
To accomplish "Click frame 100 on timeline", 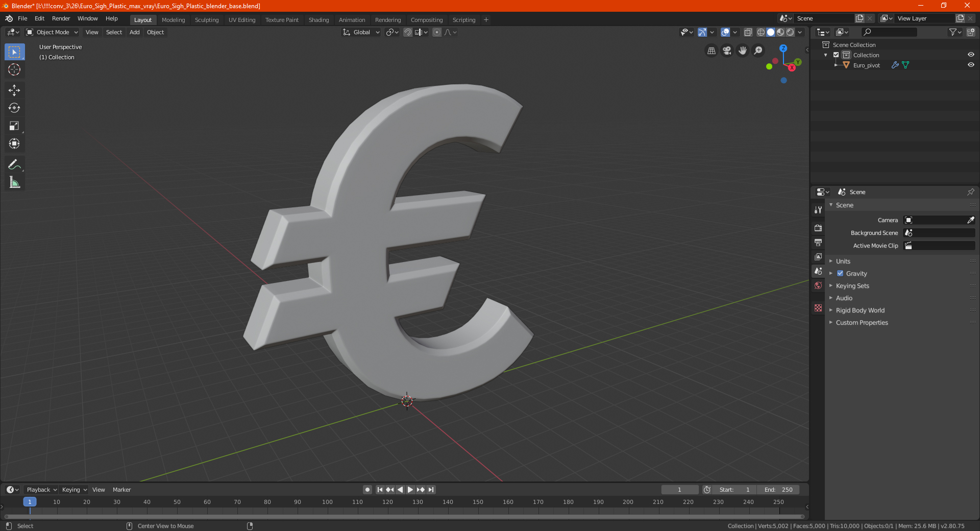I will pyautogui.click(x=327, y=502).
